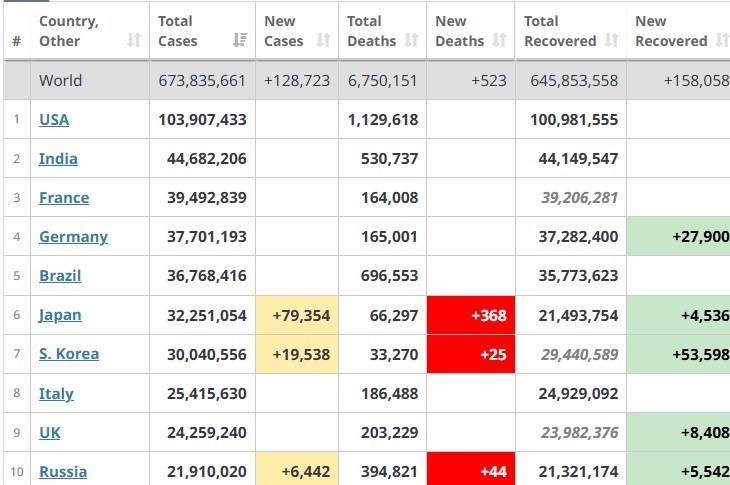The height and width of the screenshot is (485, 730).
Task: Open the USA country link
Action: (54, 120)
